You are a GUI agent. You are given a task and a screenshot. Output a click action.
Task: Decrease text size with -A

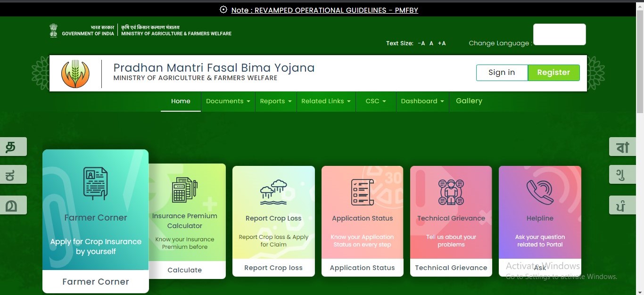tap(421, 43)
